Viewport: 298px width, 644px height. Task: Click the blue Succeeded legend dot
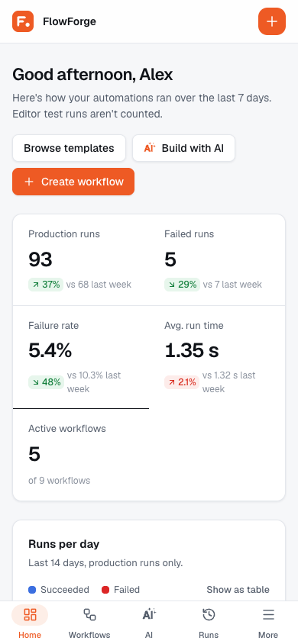click(32, 590)
